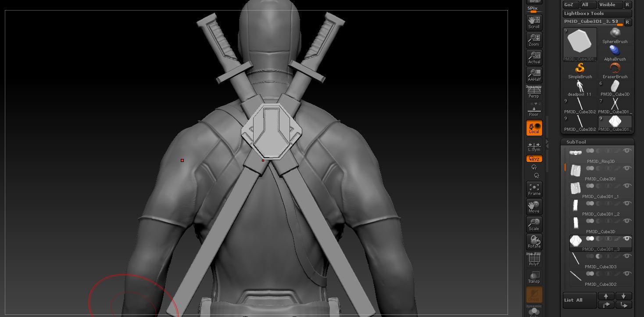644x317 pixels.
Task: Select next subtool with down arrow
Action: tap(623, 296)
